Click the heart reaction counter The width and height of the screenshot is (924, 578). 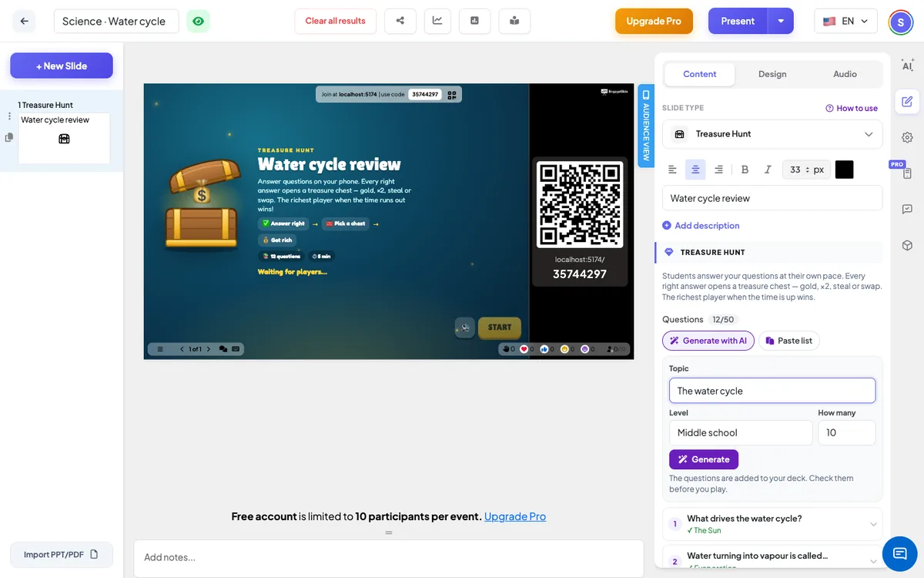click(x=527, y=349)
